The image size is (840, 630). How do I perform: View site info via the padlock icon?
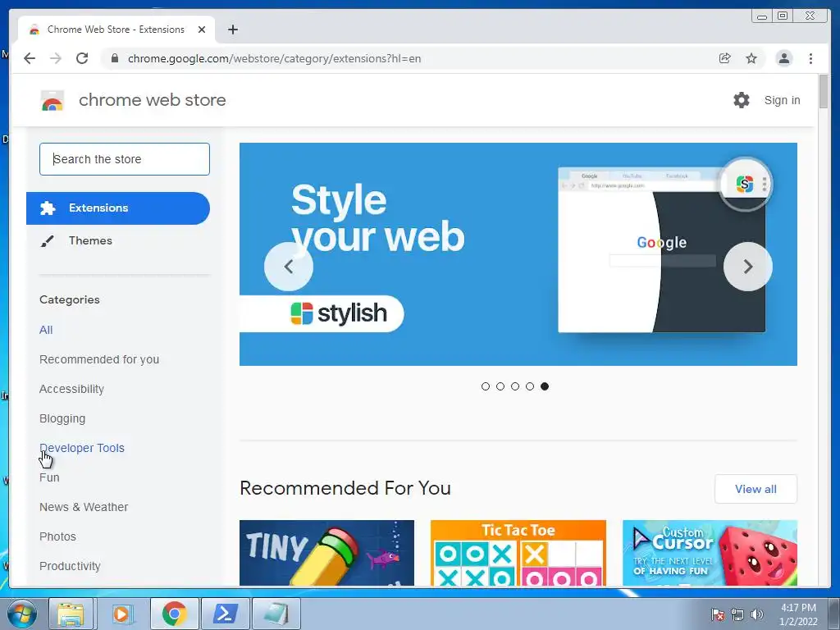pyautogui.click(x=114, y=58)
